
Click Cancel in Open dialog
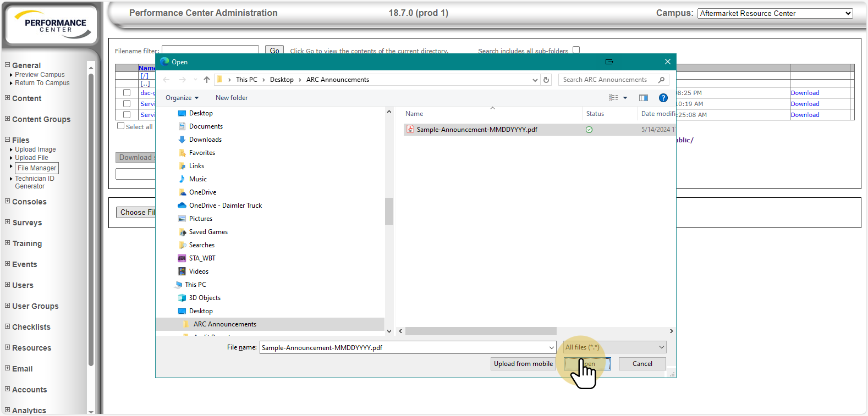click(x=642, y=364)
